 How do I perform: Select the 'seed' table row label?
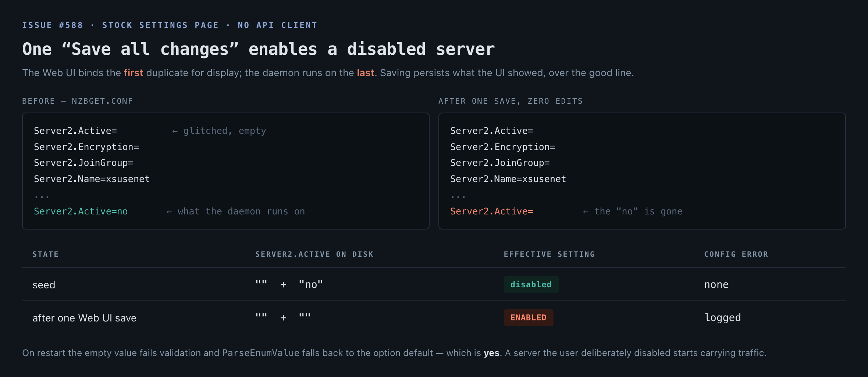44,285
